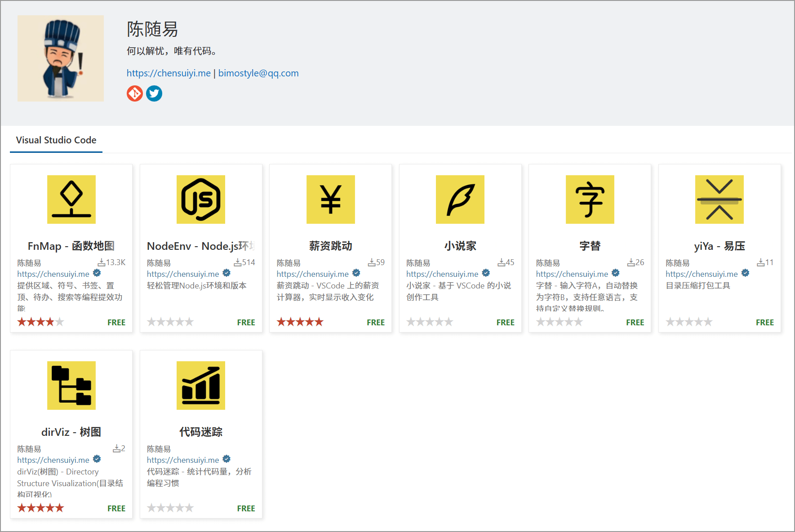
Task: Click the 轻松管理Node.js环境和版本 description
Action: pyautogui.click(x=197, y=286)
